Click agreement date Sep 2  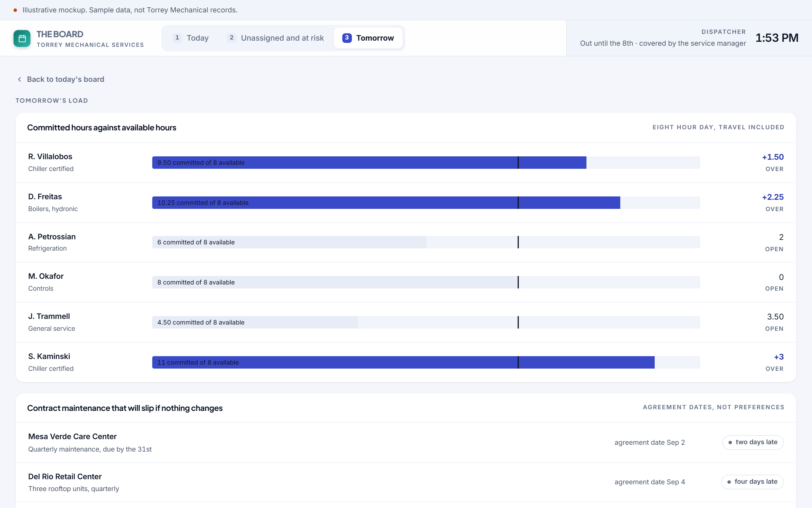click(x=650, y=443)
